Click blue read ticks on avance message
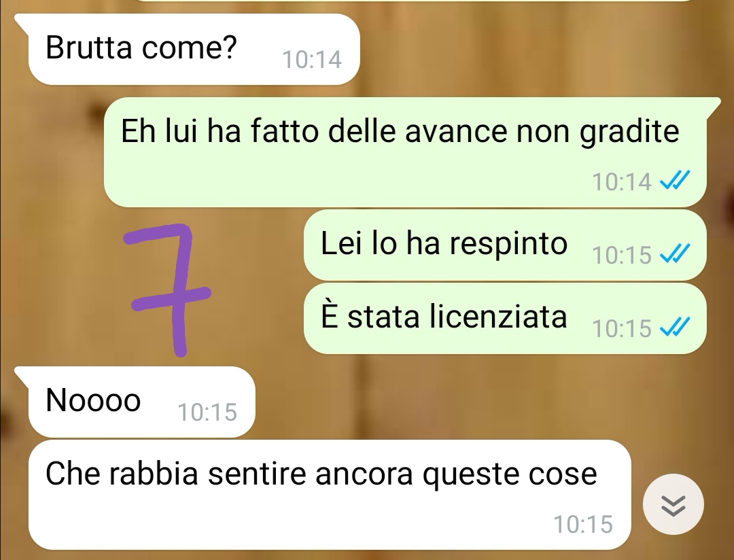Screen dimensions: 734x560 675,180
